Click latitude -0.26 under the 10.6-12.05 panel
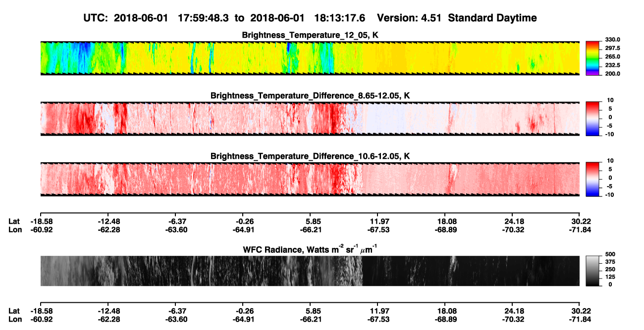Screen dimensions: 644x330 pos(243,222)
